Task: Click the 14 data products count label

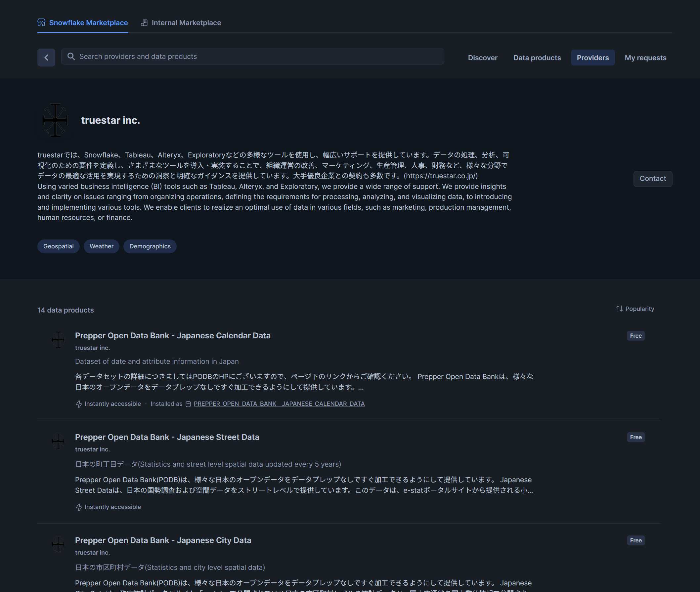Action: [x=66, y=310]
